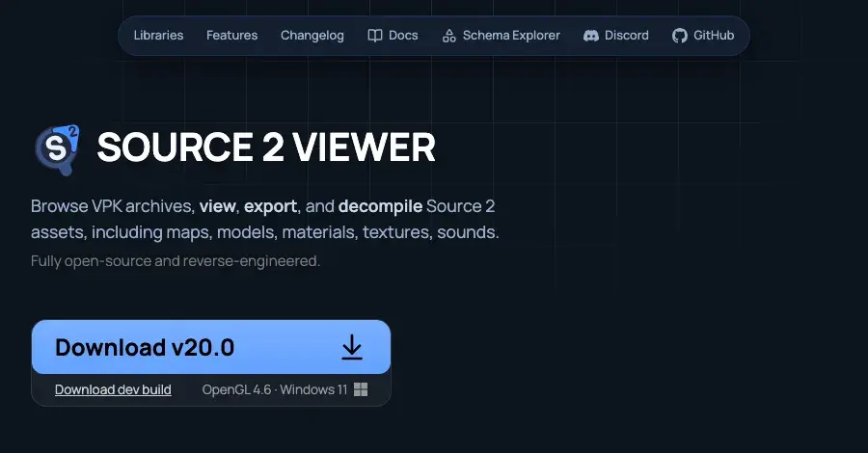
Task: Open the Discord link text
Action: pyautogui.click(x=626, y=36)
